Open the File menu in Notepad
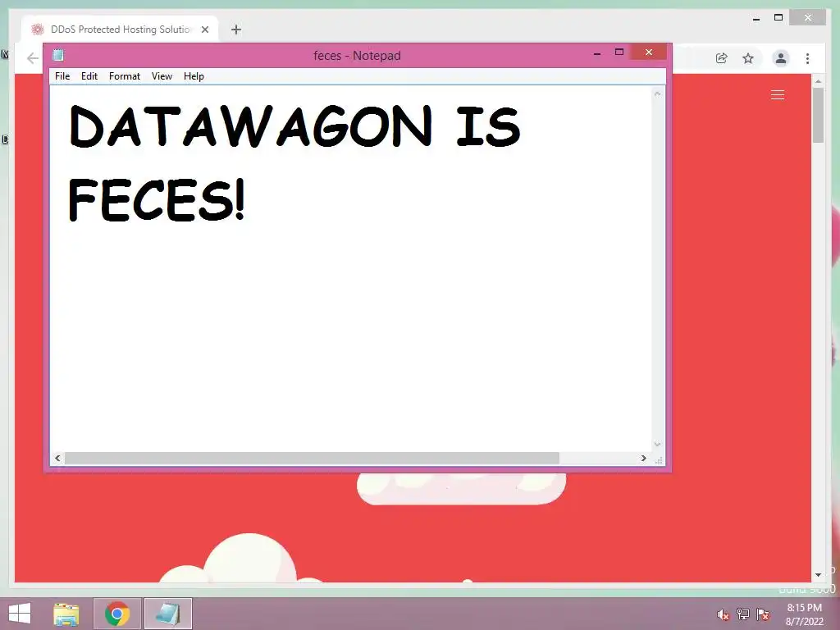Screen dimensions: 840x630 62,76
